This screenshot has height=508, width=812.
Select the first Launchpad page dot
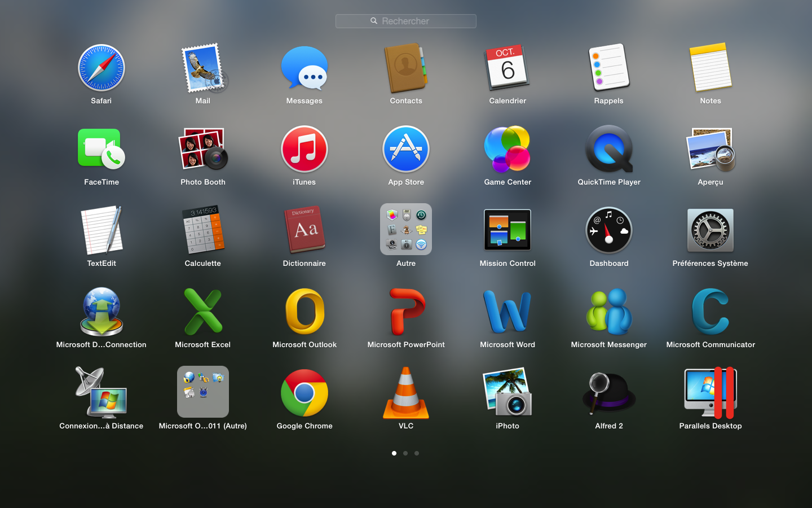[394, 453]
